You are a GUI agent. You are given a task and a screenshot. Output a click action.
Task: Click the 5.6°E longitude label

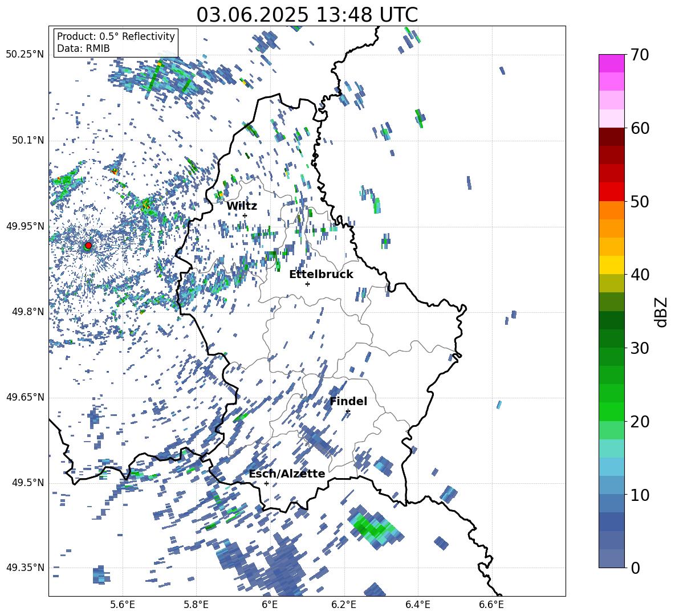(123, 605)
